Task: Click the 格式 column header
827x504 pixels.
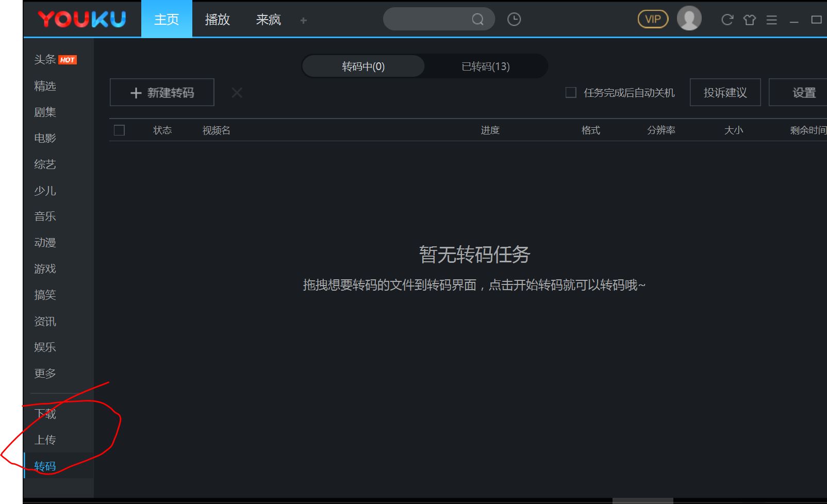Action: click(591, 130)
